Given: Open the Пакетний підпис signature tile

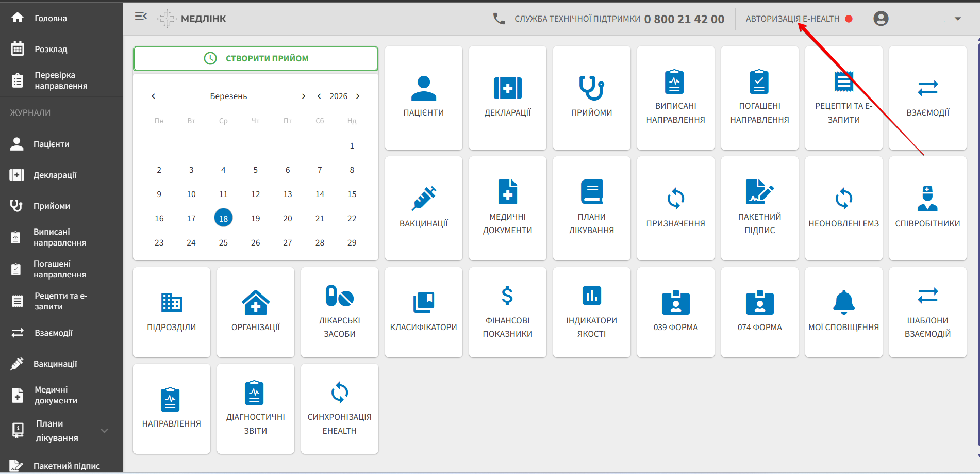Looking at the screenshot, I should [759, 208].
